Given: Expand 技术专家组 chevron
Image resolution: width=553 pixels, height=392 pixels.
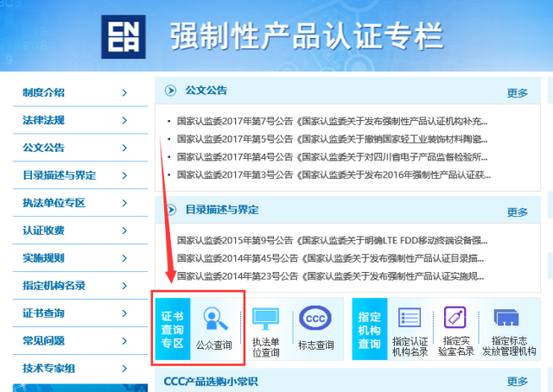Looking at the screenshot, I should [124, 369].
